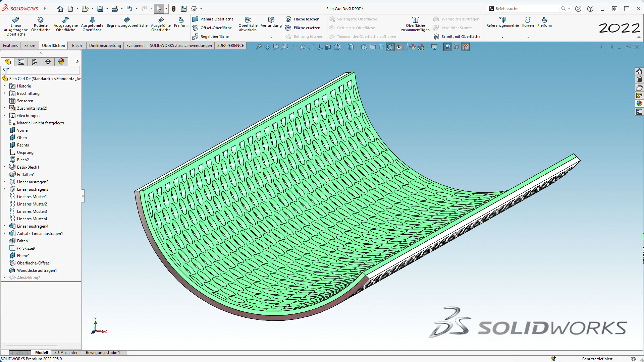Click Fläche löschen command
The height and width of the screenshot is (362, 644).
303,19
